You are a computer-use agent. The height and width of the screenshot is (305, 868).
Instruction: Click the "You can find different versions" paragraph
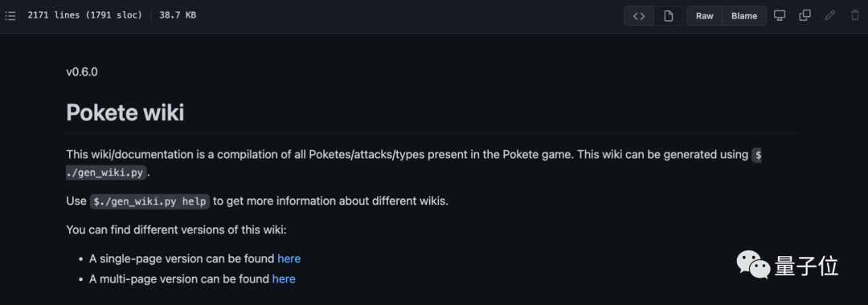(176, 230)
